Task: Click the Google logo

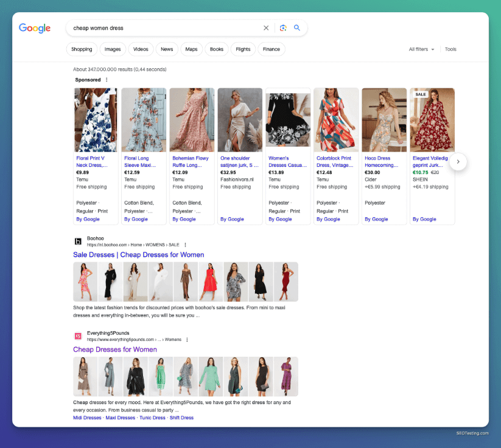Action: click(x=35, y=28)
